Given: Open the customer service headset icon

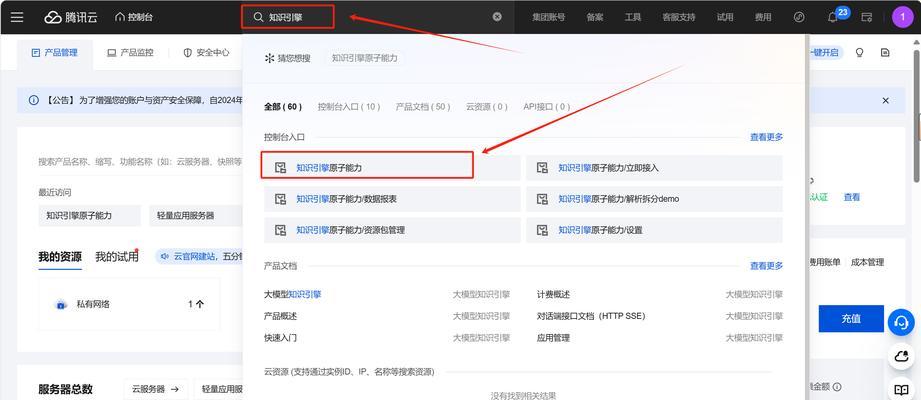Looking at the screenshot, I should (901, 322).
